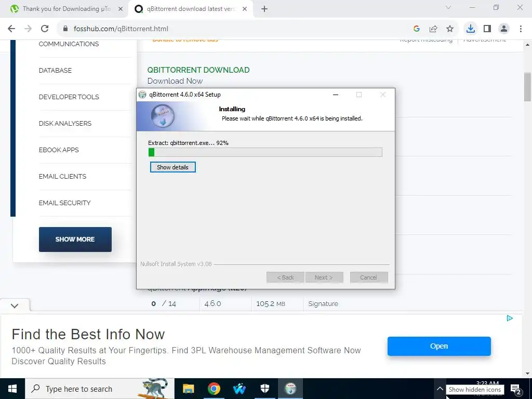Toggle Chrome side panel icon
532x399 pixels.
click(487, 29)
